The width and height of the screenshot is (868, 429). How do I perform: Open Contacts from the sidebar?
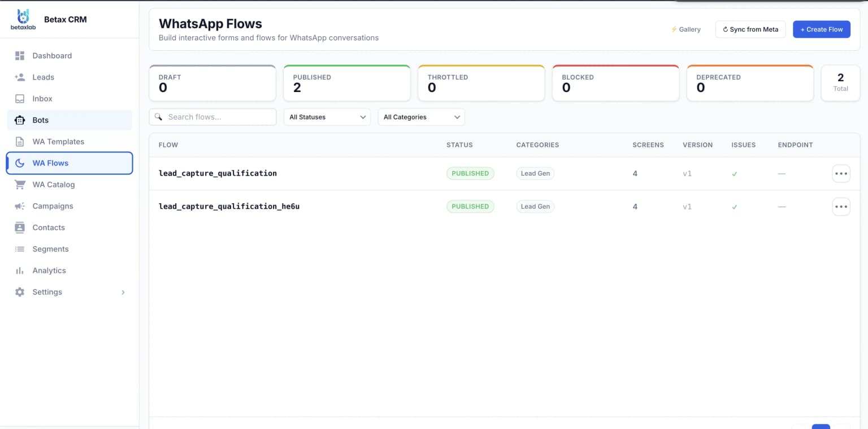tap(70, 227)
